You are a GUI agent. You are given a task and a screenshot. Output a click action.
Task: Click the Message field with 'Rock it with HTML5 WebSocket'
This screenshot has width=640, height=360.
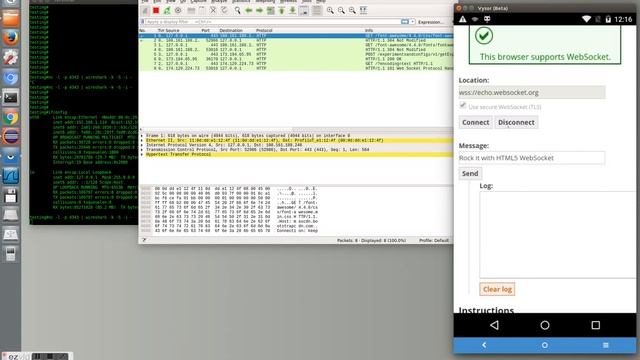pos(532,158)
